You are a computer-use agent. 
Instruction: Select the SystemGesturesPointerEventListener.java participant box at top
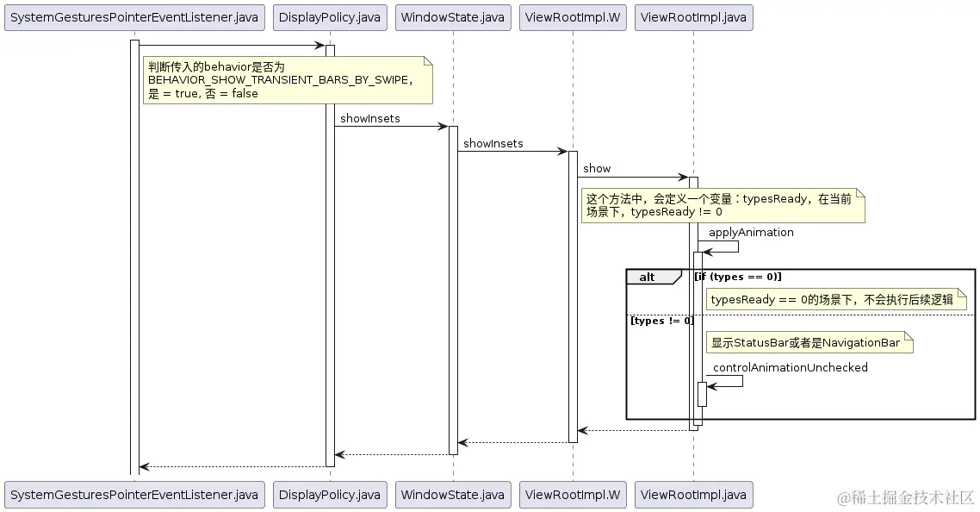point(134,17)
